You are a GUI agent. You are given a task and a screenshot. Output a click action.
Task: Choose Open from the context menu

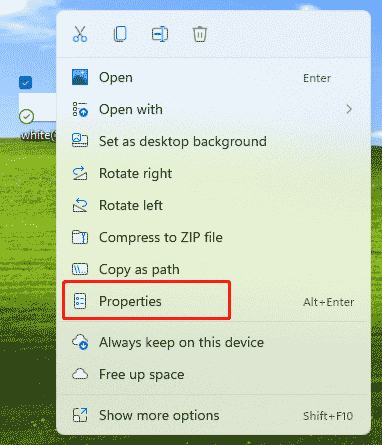click(213, 78)
